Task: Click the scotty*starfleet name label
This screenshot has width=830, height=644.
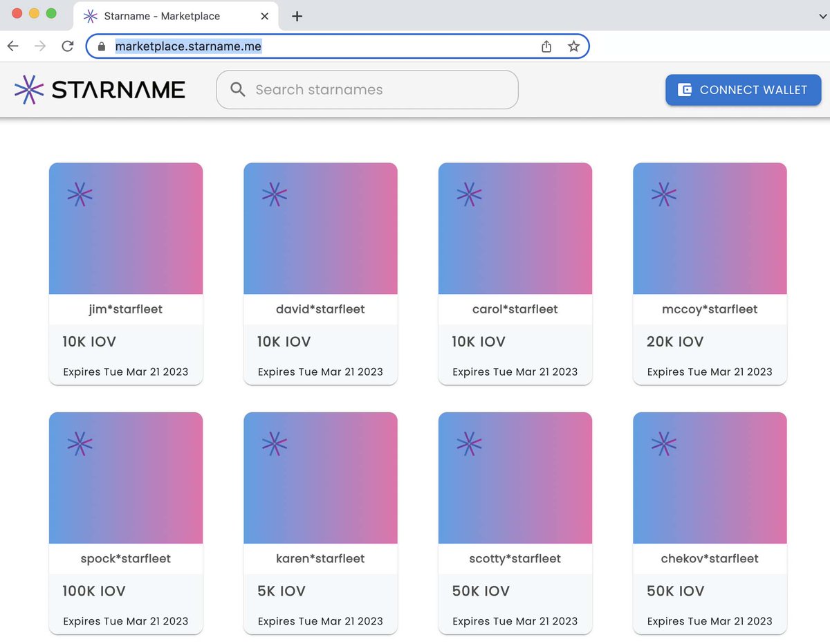Action: click(515, 559)
